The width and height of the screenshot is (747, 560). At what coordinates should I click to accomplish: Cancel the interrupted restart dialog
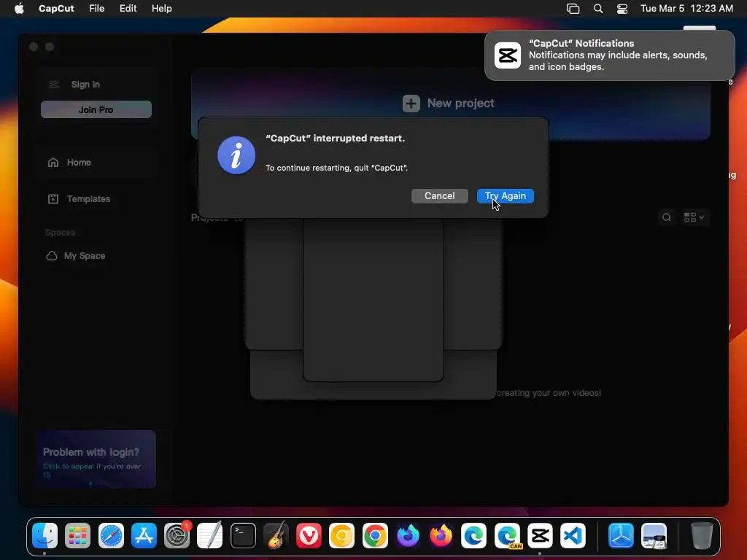coord(439,195)
